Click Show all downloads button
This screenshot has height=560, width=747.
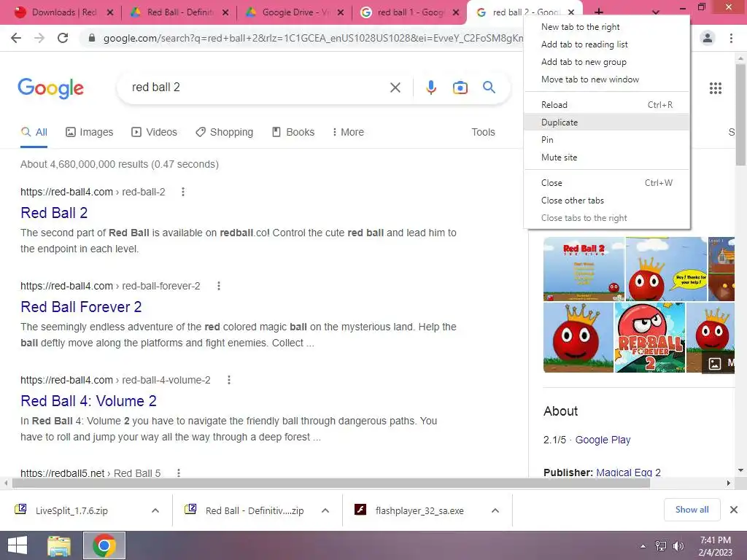click(692, 510)
